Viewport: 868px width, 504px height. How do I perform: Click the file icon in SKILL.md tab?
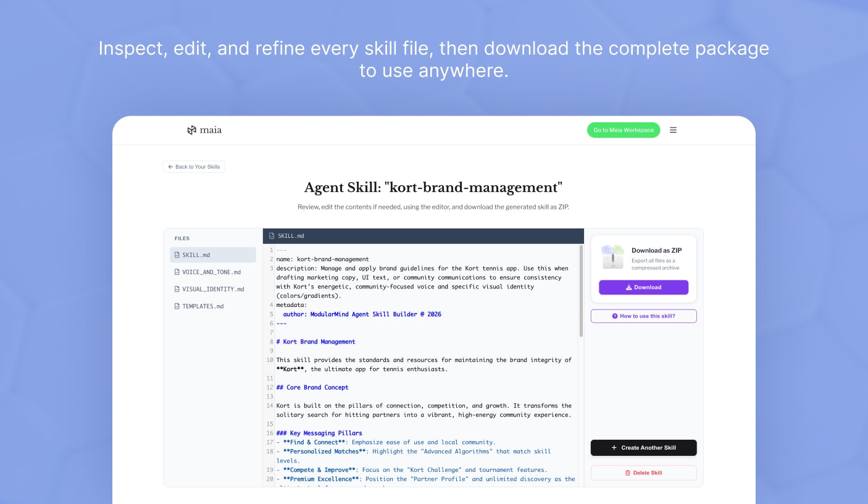[272, 236]
